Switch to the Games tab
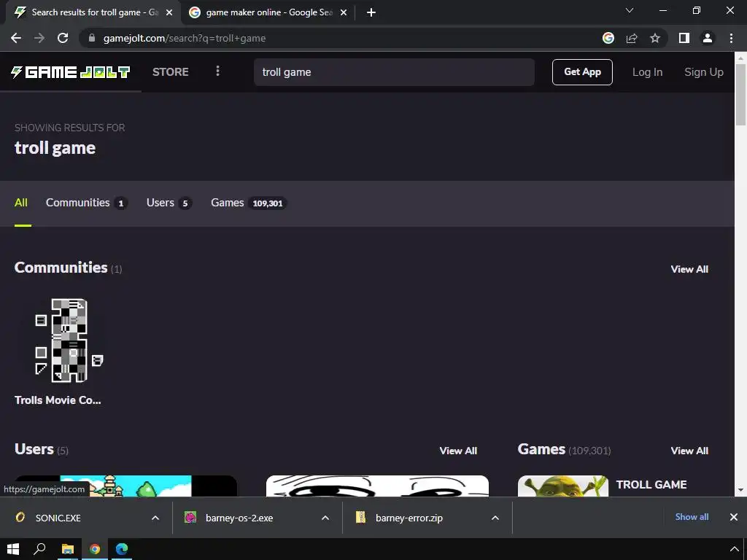The height and width of the screenshot is (560, 747). pos(249,203)
